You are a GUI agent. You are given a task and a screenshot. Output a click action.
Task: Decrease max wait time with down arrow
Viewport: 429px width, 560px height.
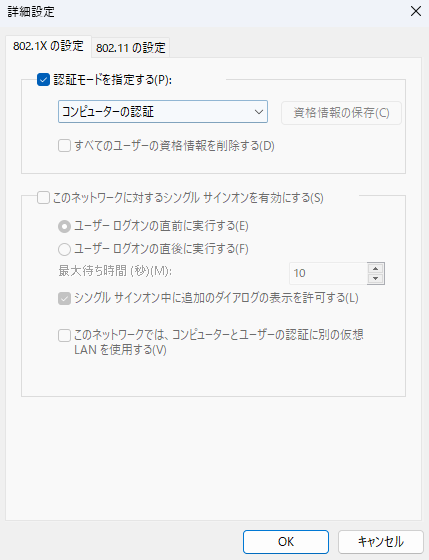(x=375, y=279)
